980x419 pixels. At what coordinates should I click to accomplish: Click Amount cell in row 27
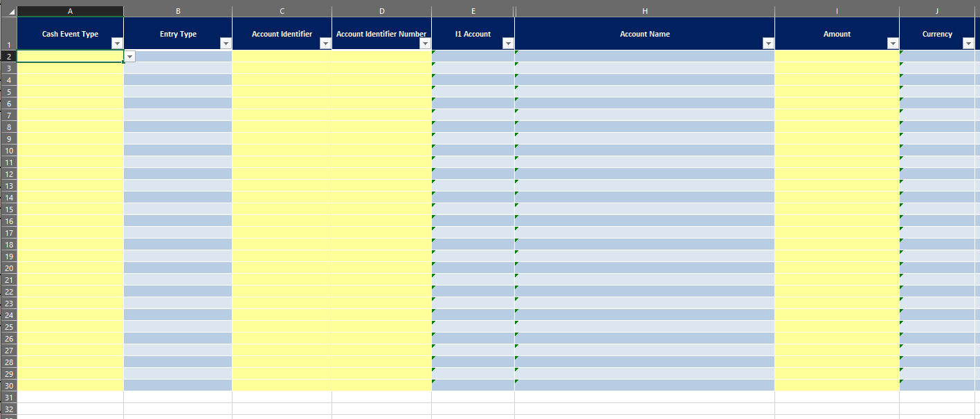click(x=837, y=351)
